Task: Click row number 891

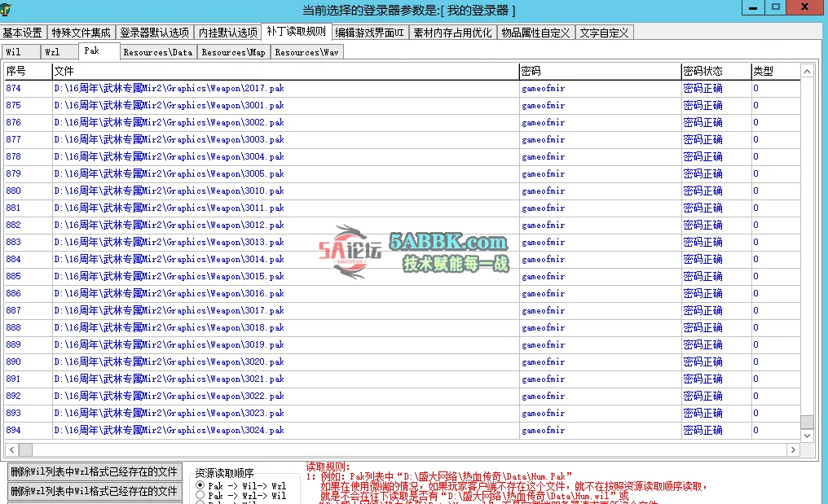Action: point(14,379)
